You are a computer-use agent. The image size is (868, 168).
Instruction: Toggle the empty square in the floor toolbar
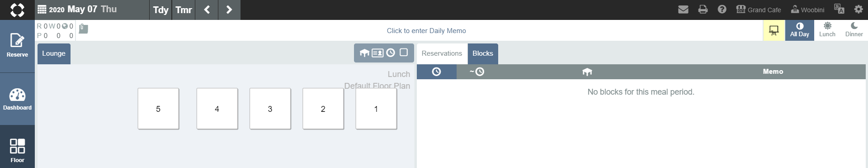coord(404,53)
